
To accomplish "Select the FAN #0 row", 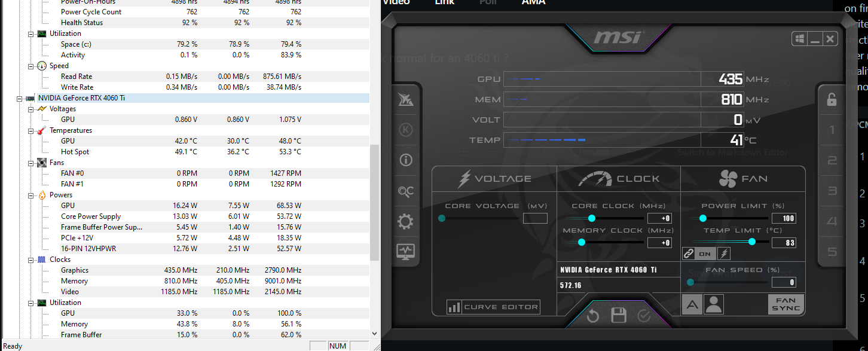I will pos(185,173).
